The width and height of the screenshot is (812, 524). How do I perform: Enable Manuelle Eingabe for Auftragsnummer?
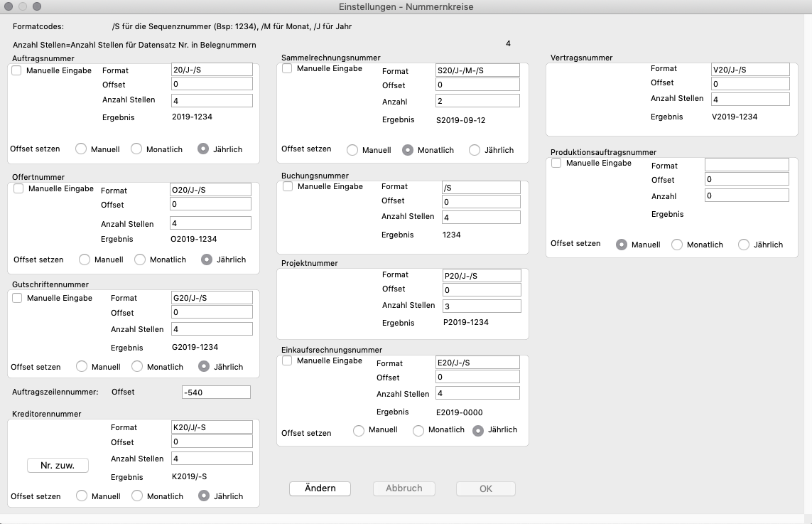point(17,70)
